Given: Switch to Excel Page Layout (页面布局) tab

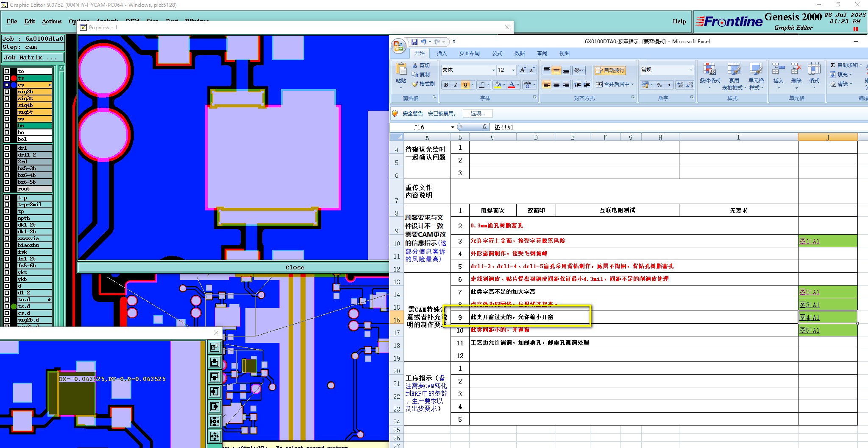Looking at the screenshot, I should click(x=469, y=53).
